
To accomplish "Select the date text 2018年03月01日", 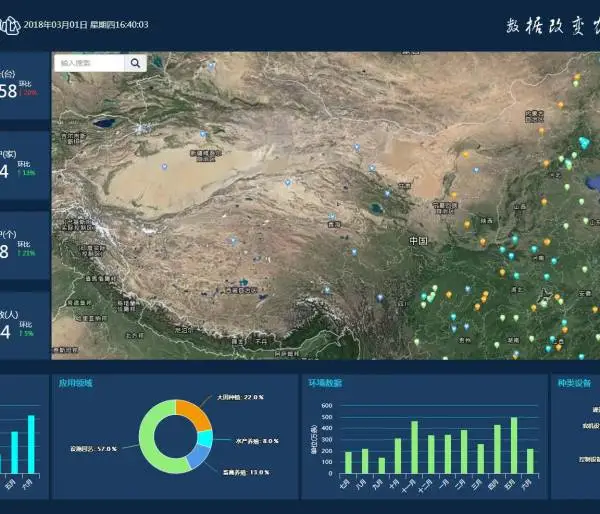I will click(56, 25).
